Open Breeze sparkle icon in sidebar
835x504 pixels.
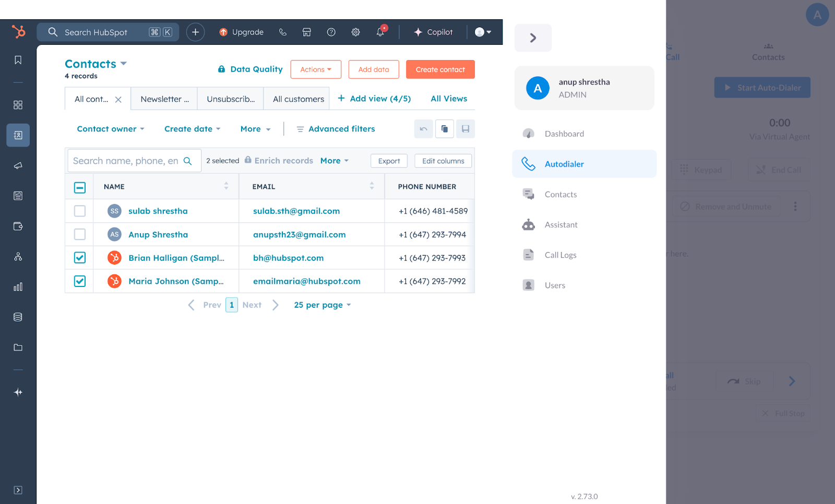click(18, 392)
